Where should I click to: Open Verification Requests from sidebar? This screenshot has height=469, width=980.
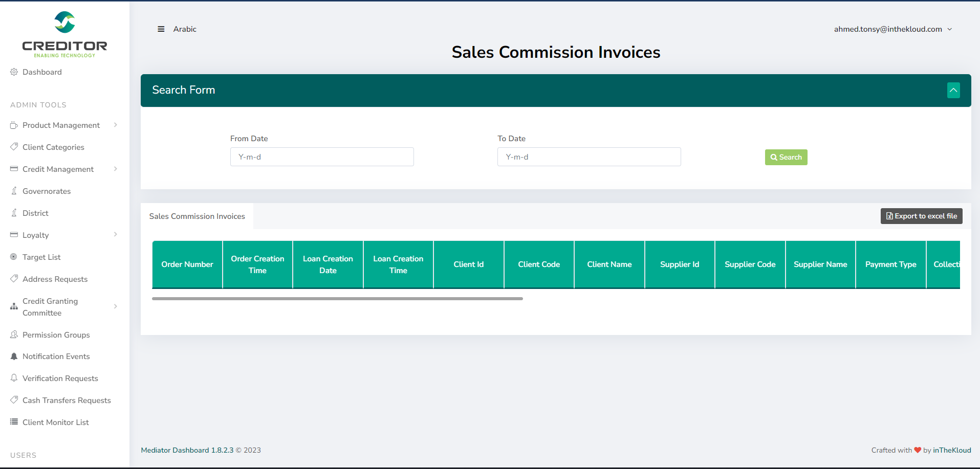click(60, 378)
